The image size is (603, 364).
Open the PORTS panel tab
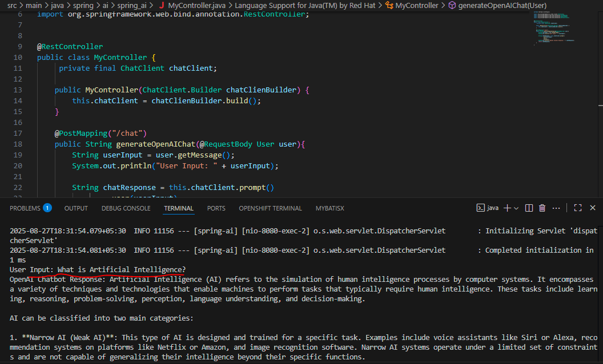tap(216, 208)
